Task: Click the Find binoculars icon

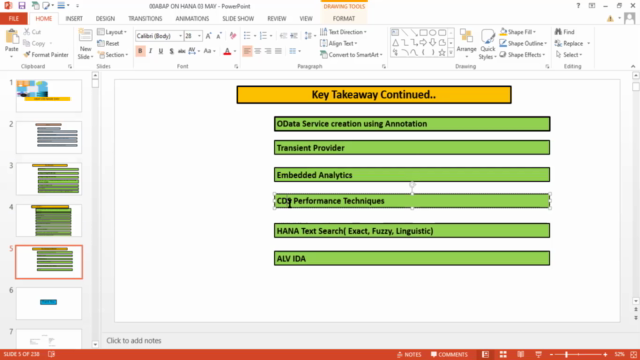Action: tap(558, 31)
